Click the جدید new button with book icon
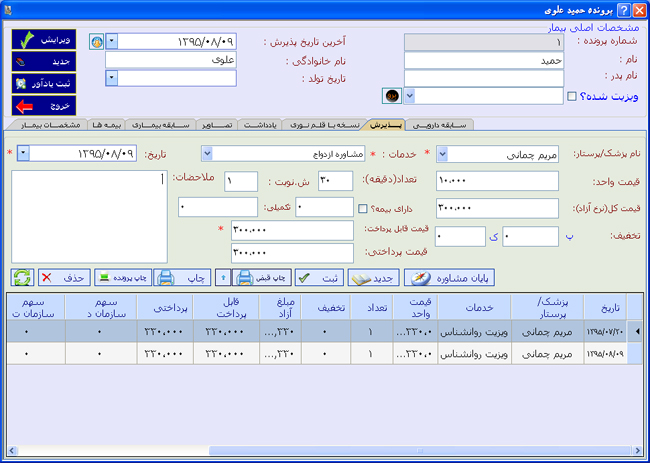Image resolution: width=650 pixels, height=463 pixels. (374, 277)
